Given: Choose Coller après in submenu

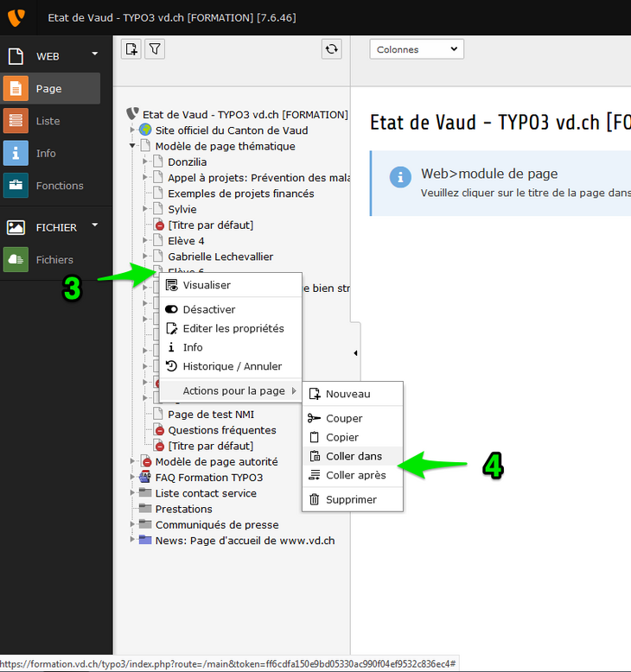Looking at the screenshot, I should click(x=353, y=475).
